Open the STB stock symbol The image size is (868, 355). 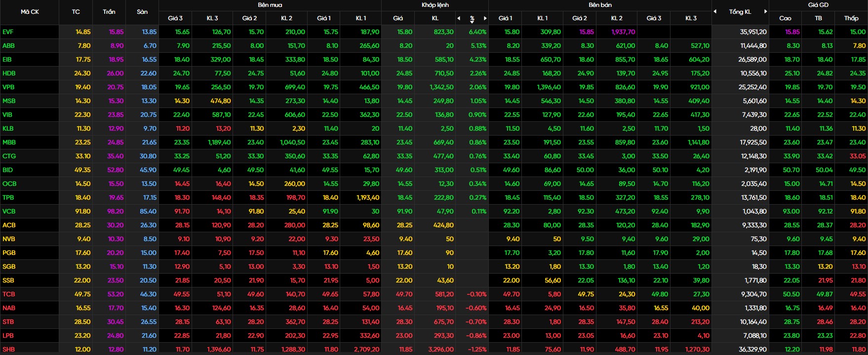pyautogui.click(x=8, y=321)
